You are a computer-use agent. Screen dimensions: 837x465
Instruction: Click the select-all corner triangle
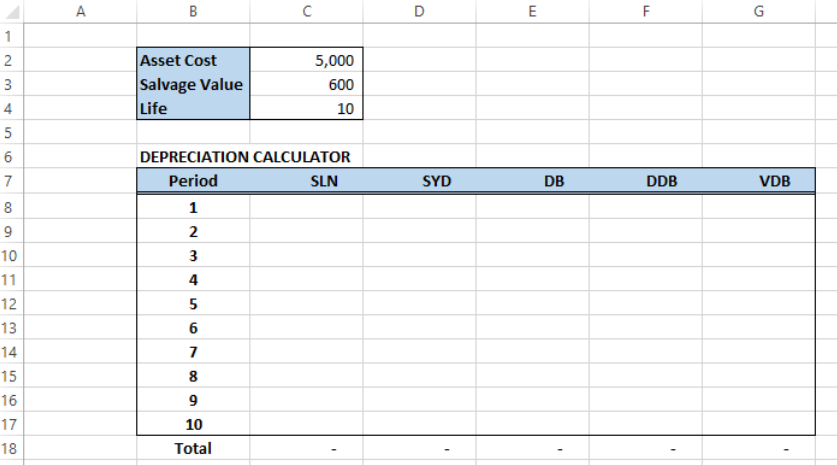12,11
